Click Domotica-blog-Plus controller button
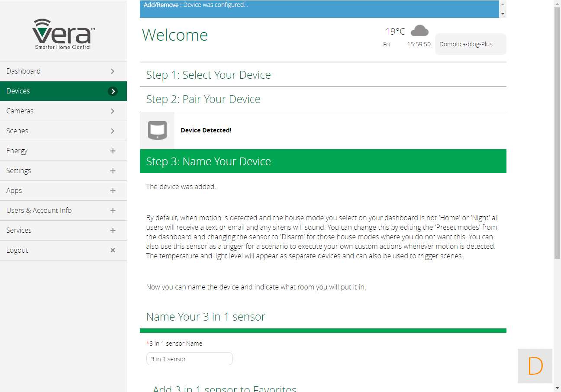The width and height of the screenshot is (561, 392). tap(470, 44)
